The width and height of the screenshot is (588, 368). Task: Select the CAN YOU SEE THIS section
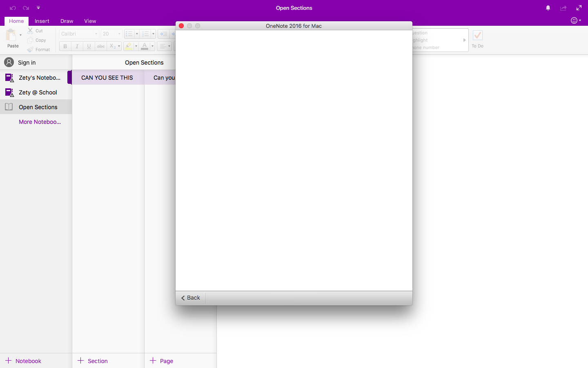(108, 78)
